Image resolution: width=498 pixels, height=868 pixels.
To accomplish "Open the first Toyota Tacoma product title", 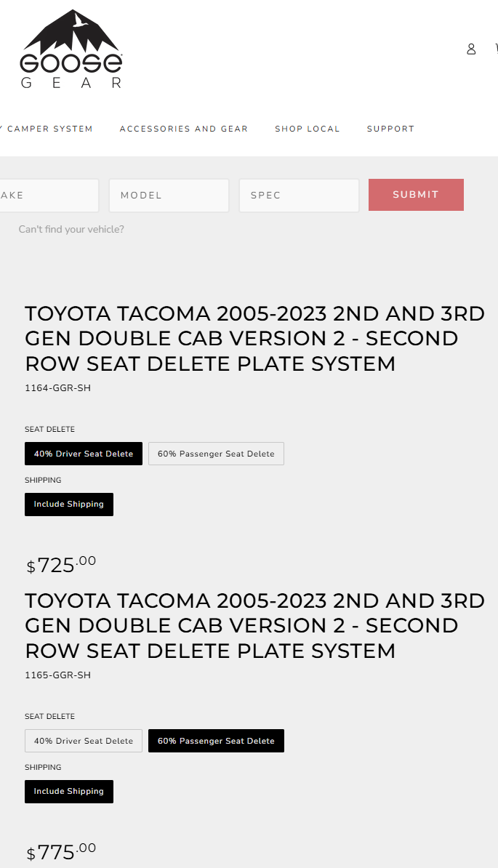I will [x=254, y=339].
